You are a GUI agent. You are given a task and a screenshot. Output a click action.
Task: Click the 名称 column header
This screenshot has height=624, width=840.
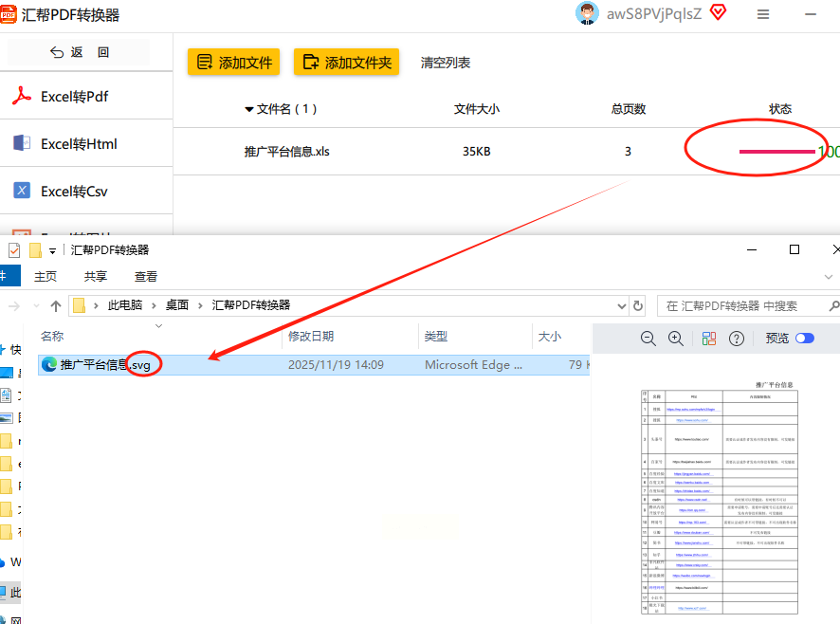click(x=52, y=336)
